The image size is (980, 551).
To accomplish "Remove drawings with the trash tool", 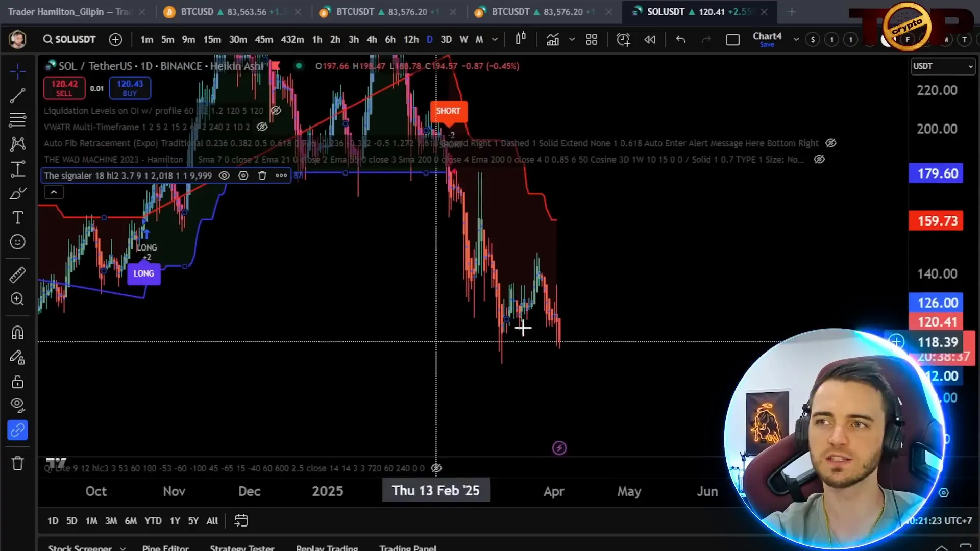I will coord(17,463).
